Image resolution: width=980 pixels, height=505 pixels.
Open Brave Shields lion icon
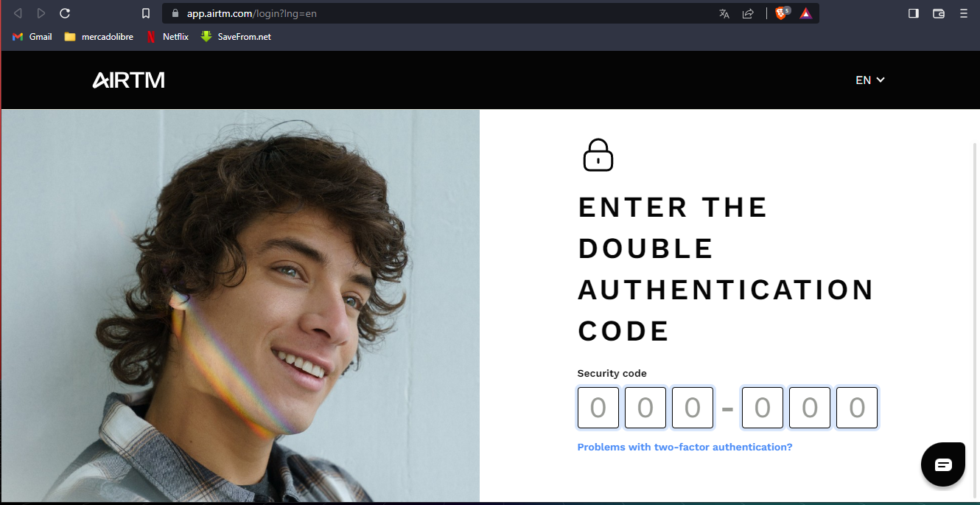coord(782,13)
